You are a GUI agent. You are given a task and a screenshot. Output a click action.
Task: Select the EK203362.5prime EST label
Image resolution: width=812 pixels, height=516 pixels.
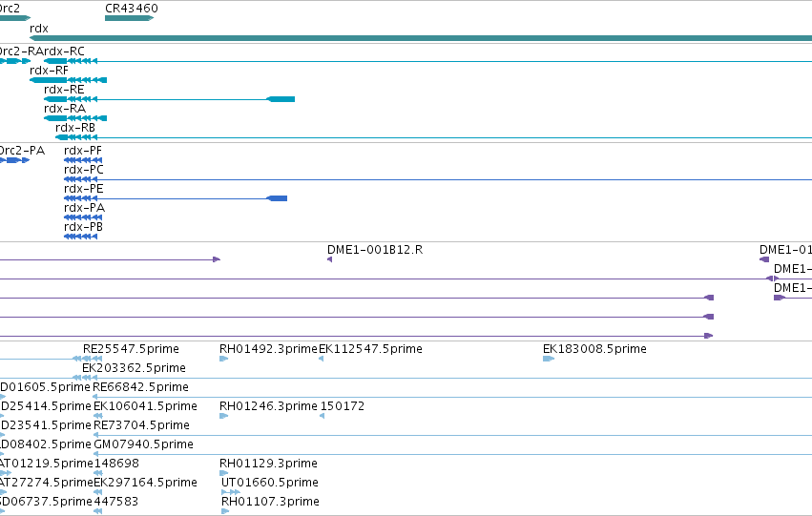point(135,368)
